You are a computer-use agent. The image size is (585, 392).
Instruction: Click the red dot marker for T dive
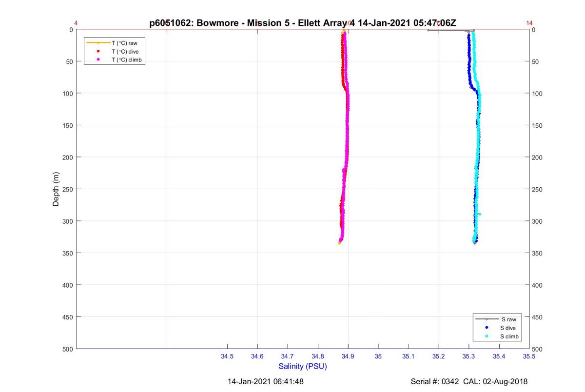coord(98,51)
